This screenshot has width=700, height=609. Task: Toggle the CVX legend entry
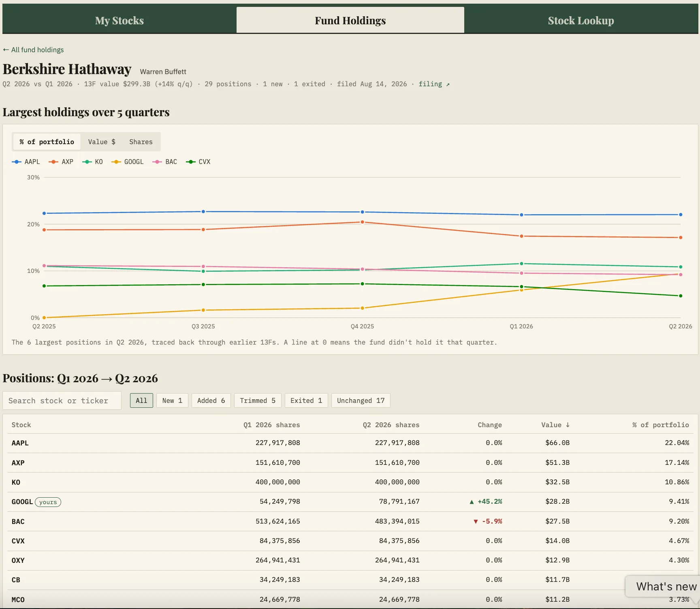coord(198,162)
